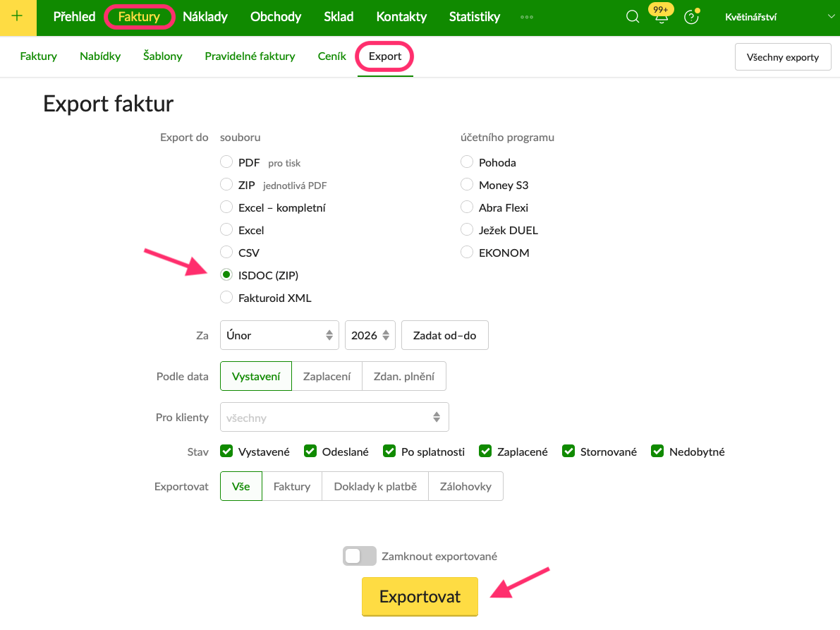This screenshot has height=630, width=840.
Task: Uncheck the Zaplacené status checkbox
Action: click(485, 452)
